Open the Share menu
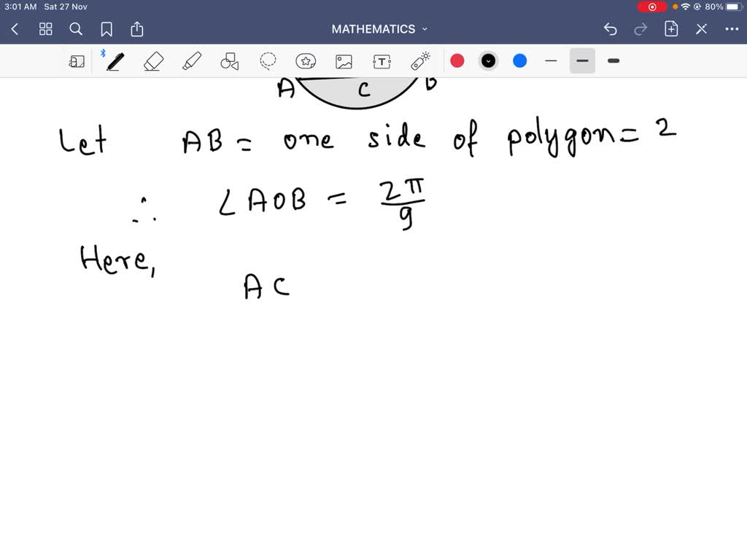Screen dimensions: 747x560 (x=137, y=28)
